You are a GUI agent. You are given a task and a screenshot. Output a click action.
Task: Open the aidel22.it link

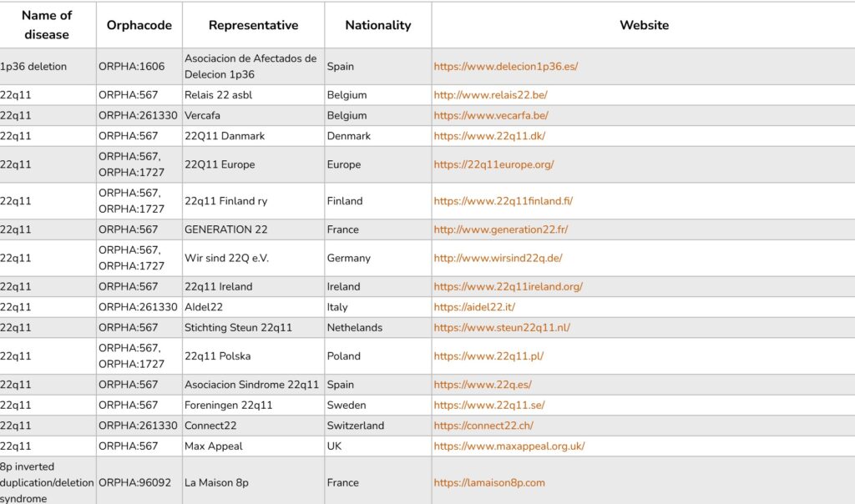tap(474, 307)
